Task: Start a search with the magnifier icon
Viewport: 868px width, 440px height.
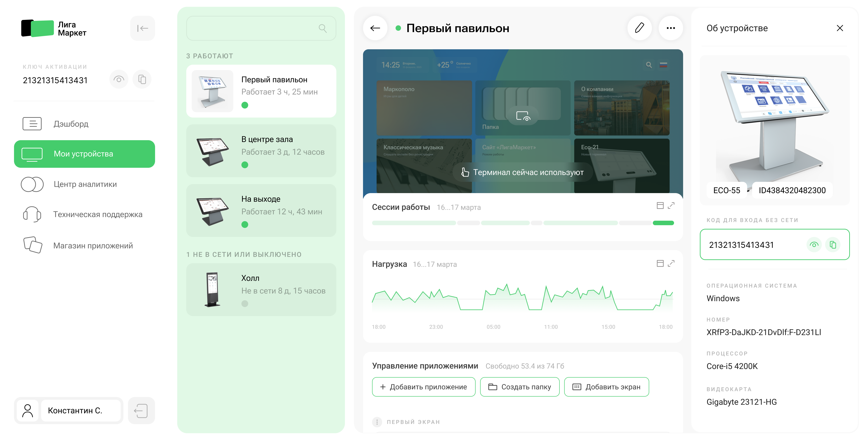Action: (x=323, y=28)
